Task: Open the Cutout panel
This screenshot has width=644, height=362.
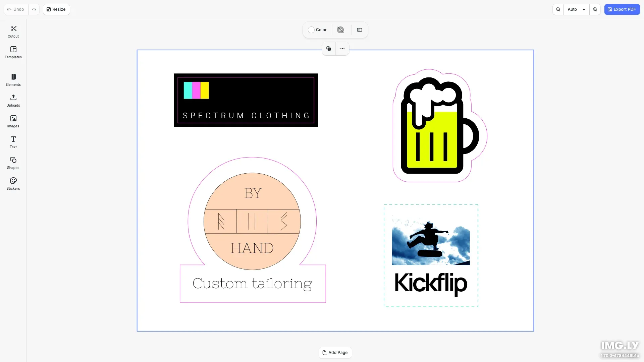Action: tap(13, 31)
